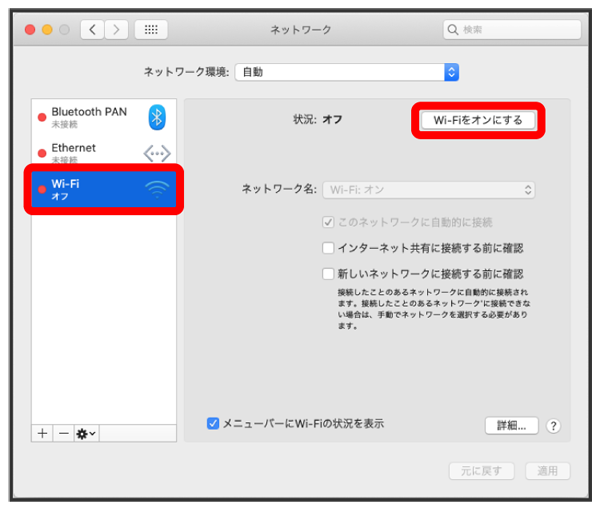Click the Ethernet arrows icon
This screenshot has height=508, width=600.
coord(157,153)
